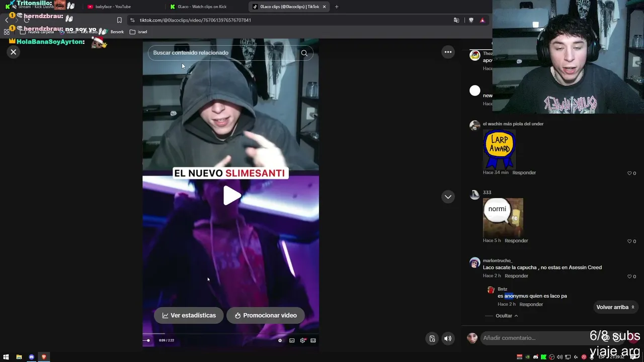This screenshot has width=644, height=362.
Task: Enter fullscreen with the player's rightmost icon
Action: coord(313,340)
